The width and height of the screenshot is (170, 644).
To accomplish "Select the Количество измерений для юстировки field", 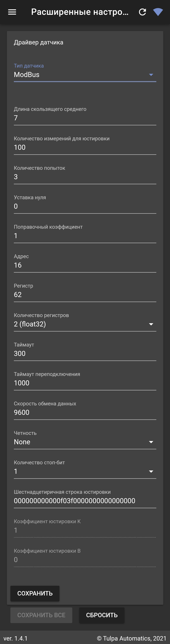I will (x=85, y=147).
